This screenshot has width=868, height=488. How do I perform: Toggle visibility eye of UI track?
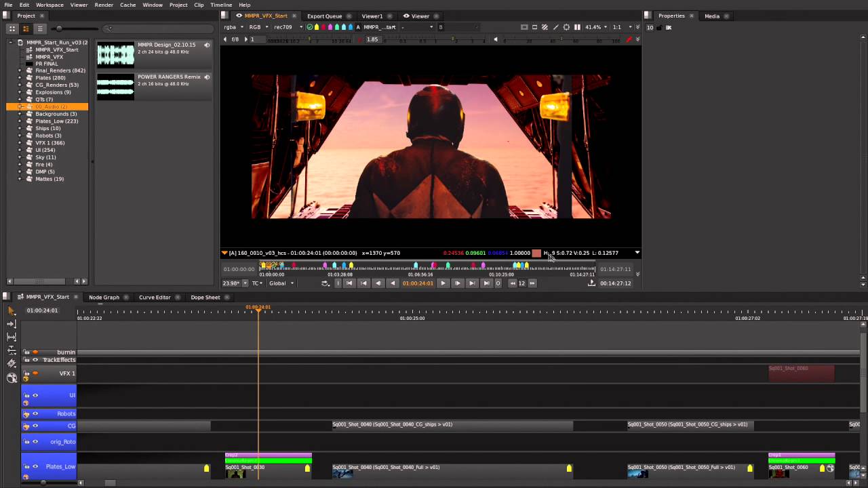[35, 395]
